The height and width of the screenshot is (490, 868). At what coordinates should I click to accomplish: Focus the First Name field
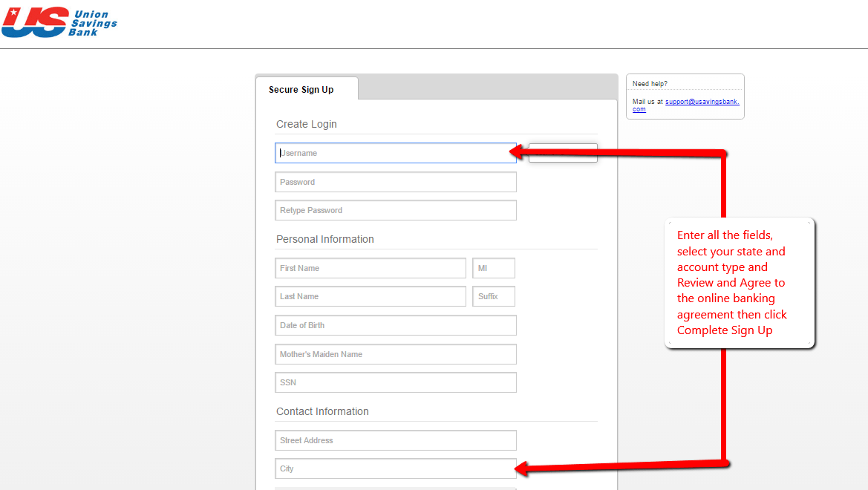coord(371,268)
